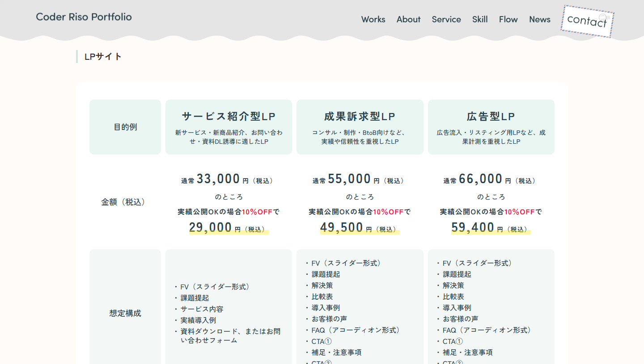Open the Skill navigation link
The height and width of the screenshot is (364, 644).
point(480,19)
